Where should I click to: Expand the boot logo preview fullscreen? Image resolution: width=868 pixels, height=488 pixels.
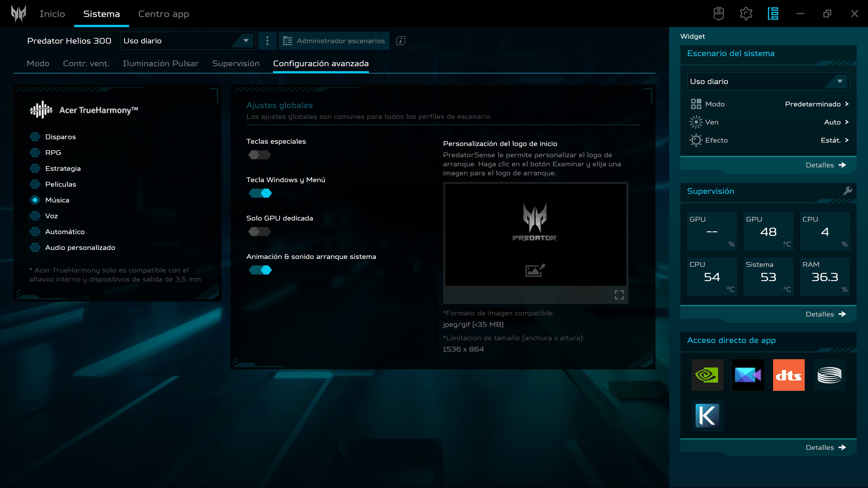coord(619,295)
